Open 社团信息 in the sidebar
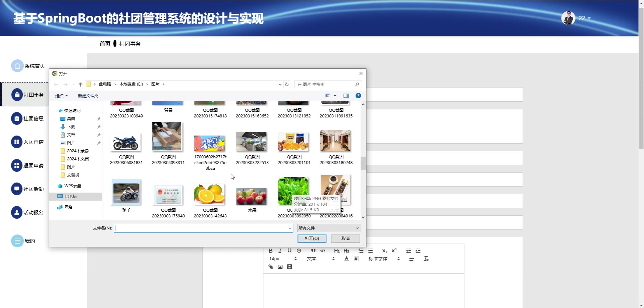This screenshot has height=308, width=644. pyautogui.click(x=28, y=118)
